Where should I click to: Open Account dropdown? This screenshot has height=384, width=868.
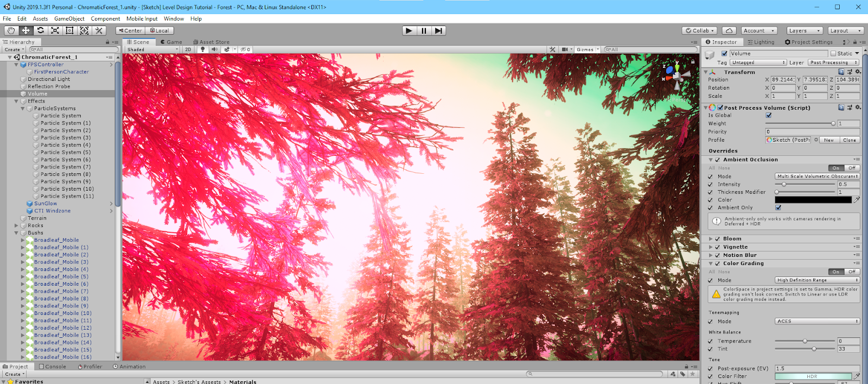[x=759, y=30]
